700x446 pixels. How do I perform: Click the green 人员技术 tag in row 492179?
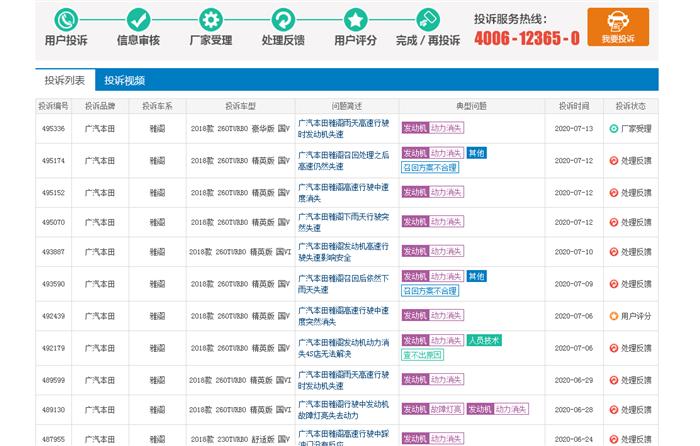point(484,341)
